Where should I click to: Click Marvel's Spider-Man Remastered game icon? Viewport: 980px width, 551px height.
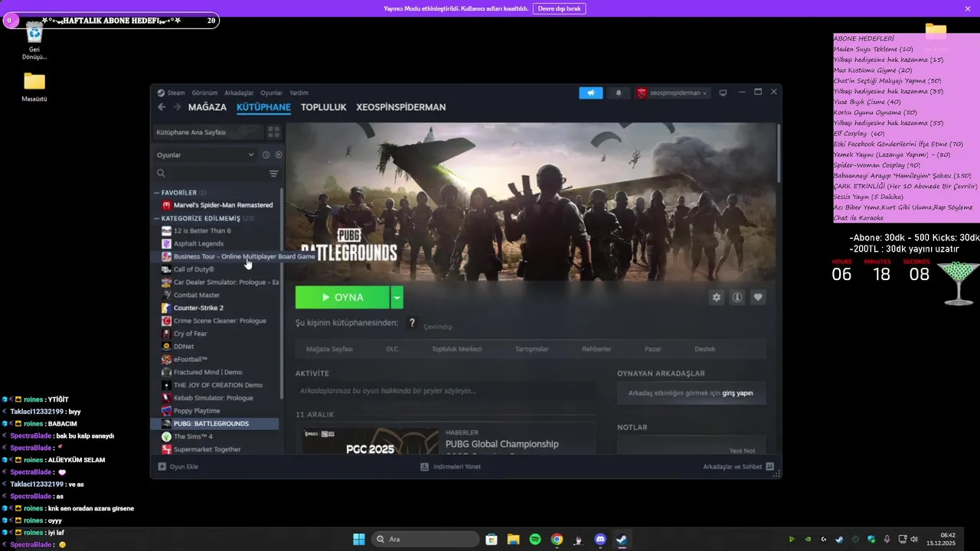point(166,205)
